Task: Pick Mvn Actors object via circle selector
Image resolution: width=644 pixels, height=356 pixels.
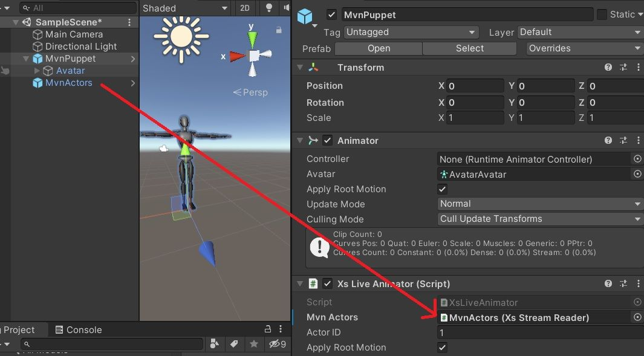Action: pyautogui.click(x=637, y=317)
